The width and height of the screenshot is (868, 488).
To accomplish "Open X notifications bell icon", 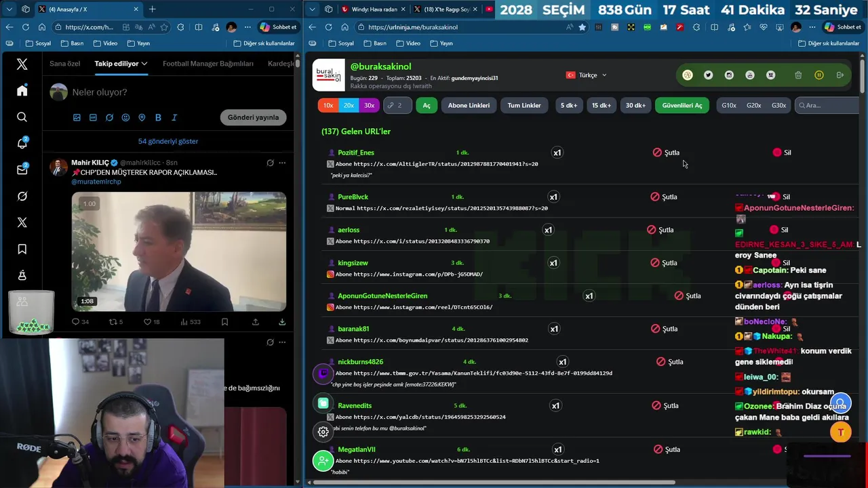I will click(x=22, y=143).
